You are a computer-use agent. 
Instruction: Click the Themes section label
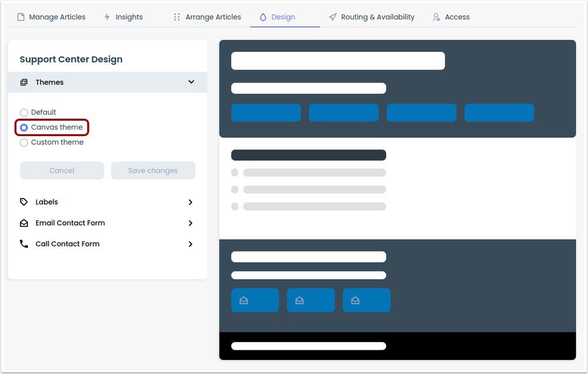pos(49,82)
